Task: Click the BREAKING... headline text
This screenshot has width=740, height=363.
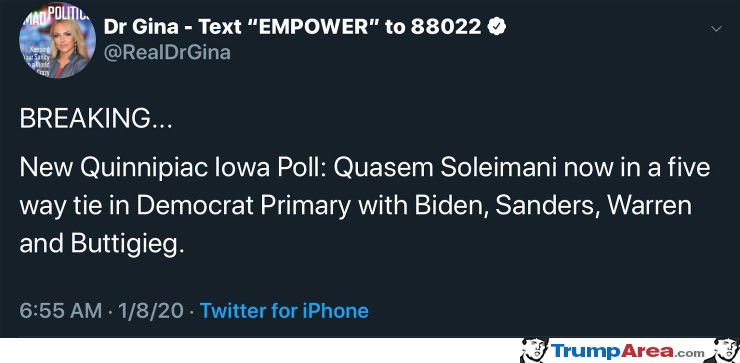Action: pyautogui.click(x=96, y=119)
